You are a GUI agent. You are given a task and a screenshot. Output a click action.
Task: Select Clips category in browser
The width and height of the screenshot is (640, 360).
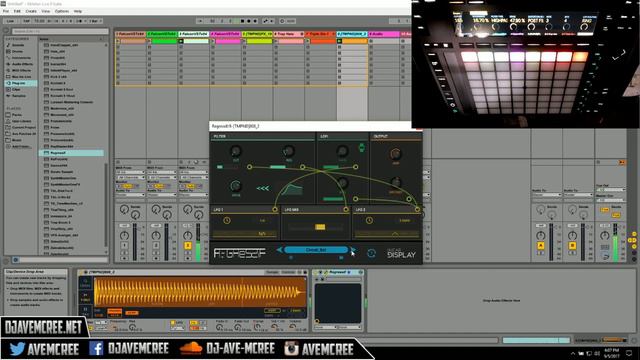point(16,89)
